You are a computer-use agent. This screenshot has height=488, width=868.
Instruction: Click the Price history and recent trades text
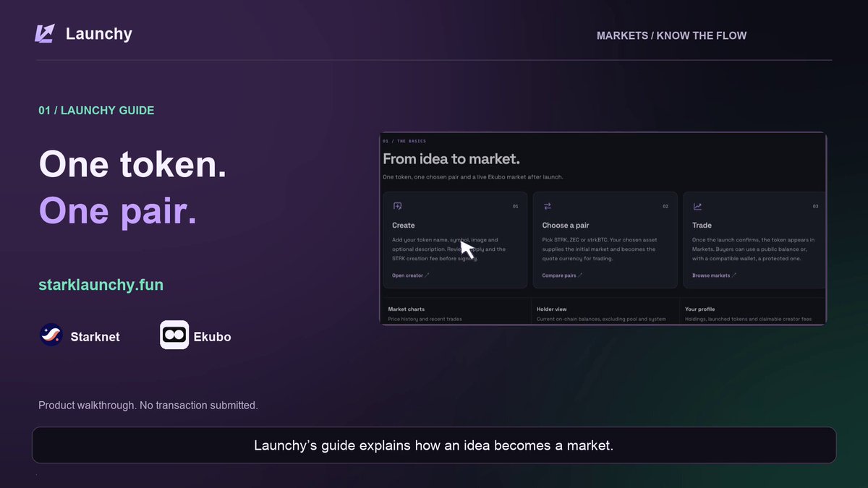click(425, 319)
